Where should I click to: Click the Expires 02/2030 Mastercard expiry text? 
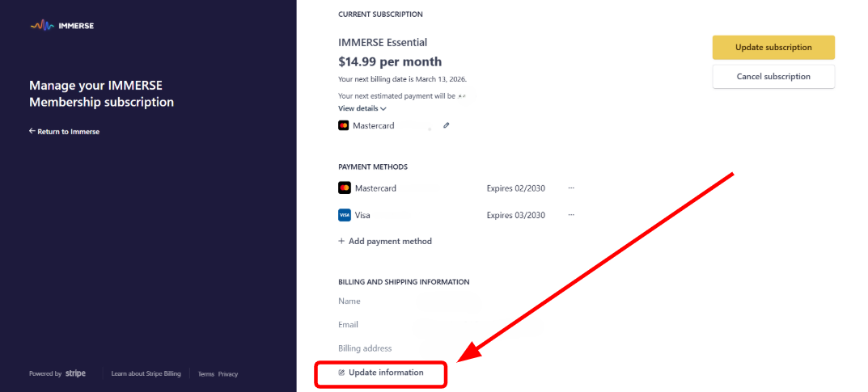click(516, 188)
